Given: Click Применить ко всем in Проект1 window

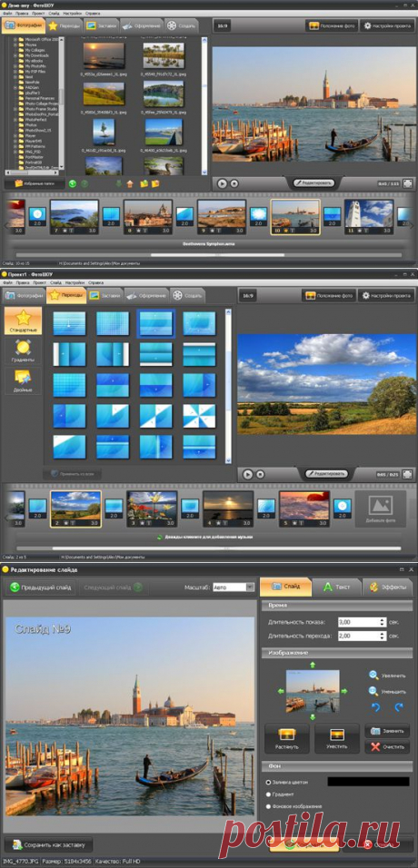Looking at the screenshot, I should click(x=73, y=474).
